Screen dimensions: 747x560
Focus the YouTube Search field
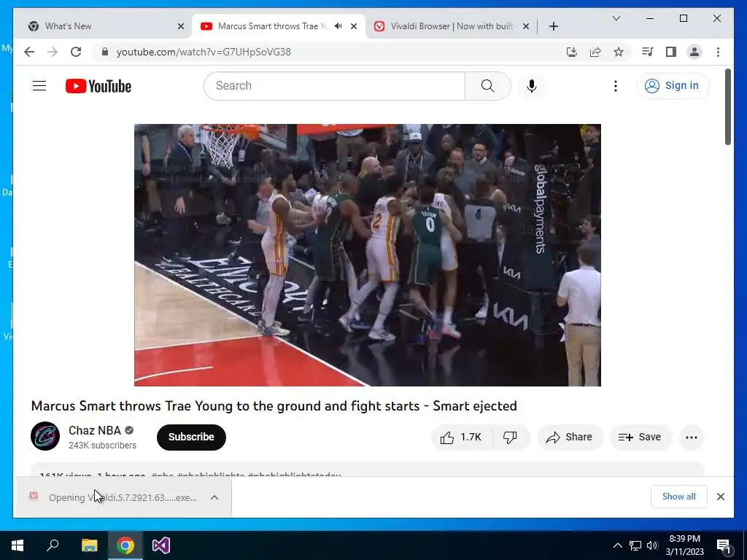(x=334, y=86)
